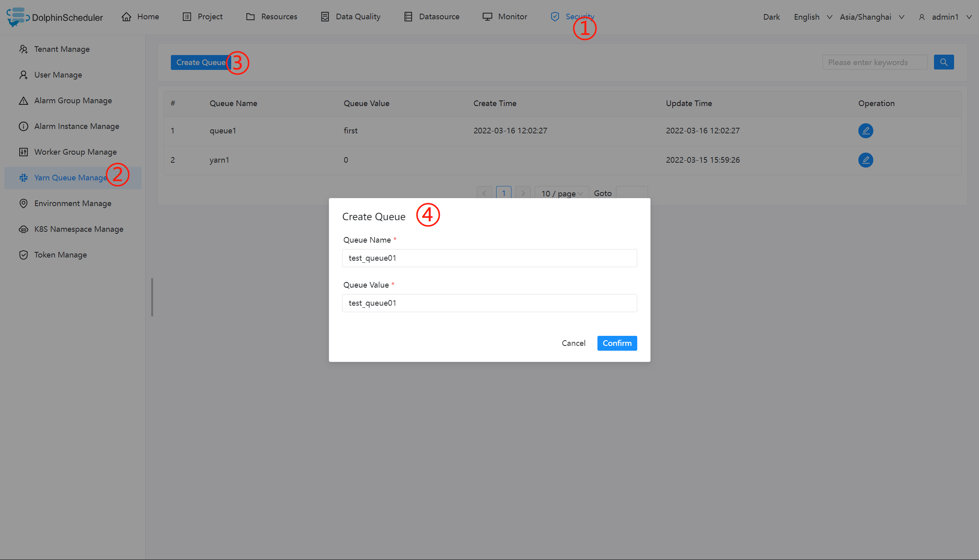Click the search magnifier icon button

943,62
